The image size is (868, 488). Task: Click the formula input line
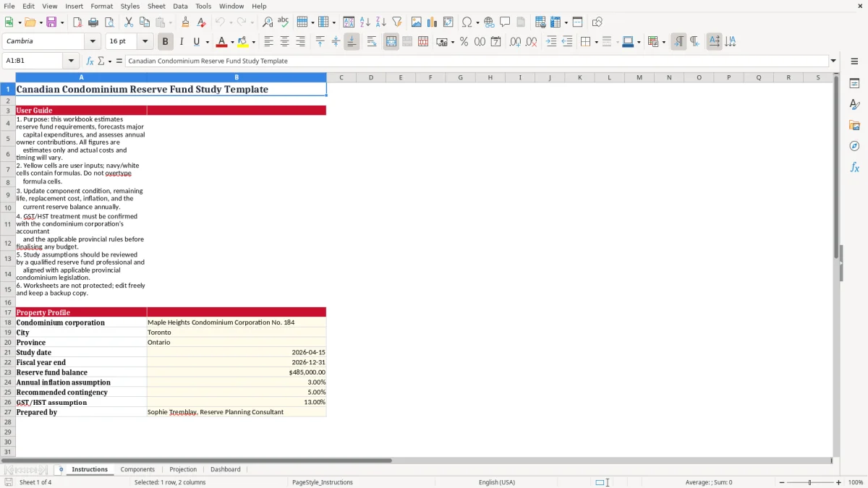pyautogui.click(x=476, y=61)
